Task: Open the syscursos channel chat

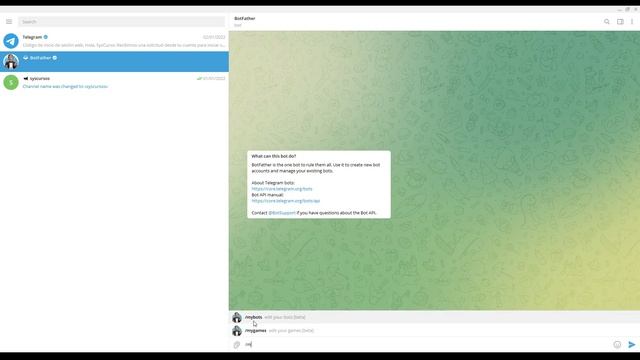Action: pos(114,82)
